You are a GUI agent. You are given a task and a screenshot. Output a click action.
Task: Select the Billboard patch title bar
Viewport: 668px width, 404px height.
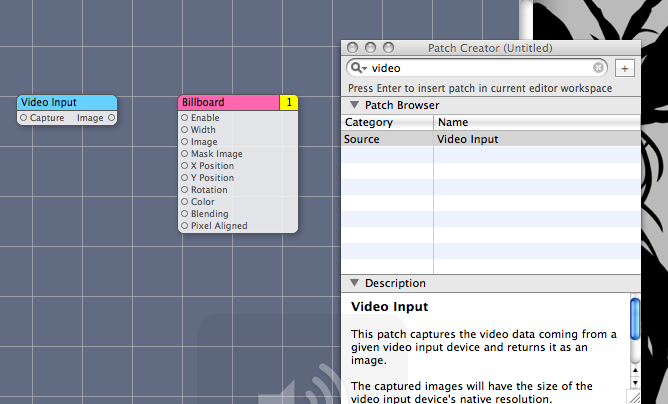click(229, 102)
